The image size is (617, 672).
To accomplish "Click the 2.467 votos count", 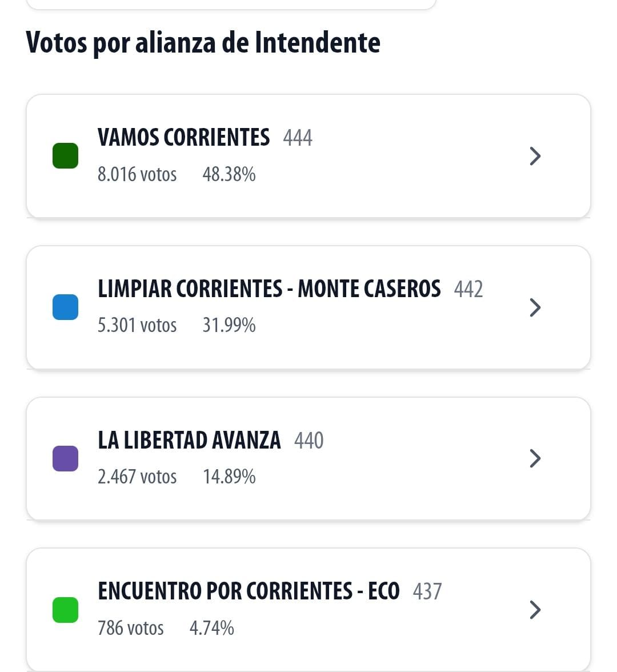I will [137, 477].
